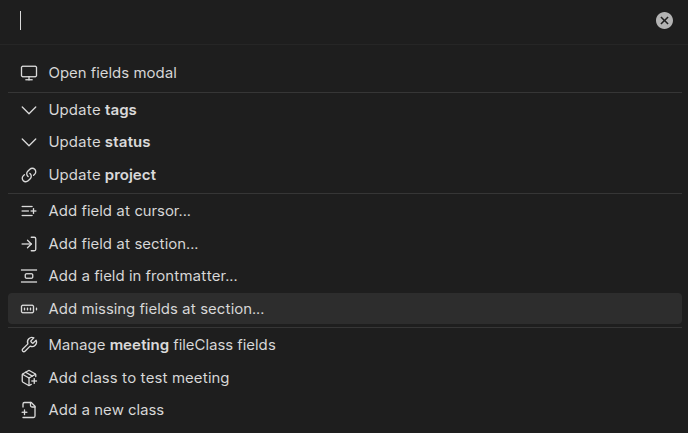688x433 pixels.
Task: Click the package-plus icon for Add class to test meeting
Action: point(29,378)
